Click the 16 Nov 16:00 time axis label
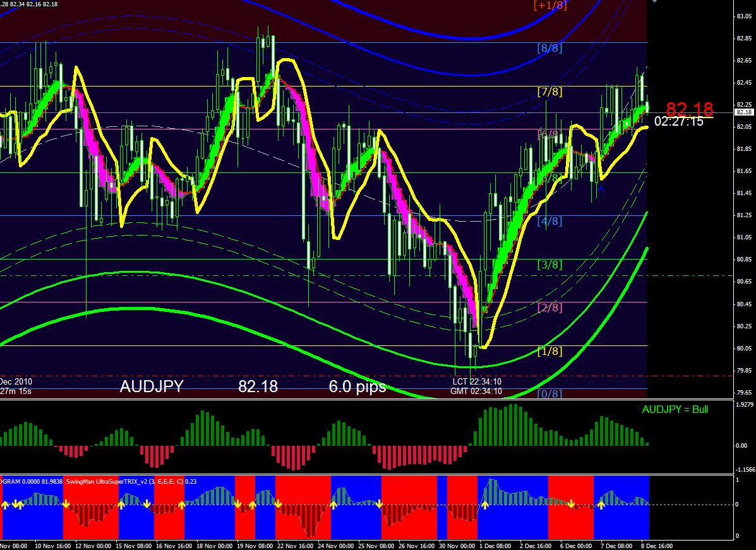756x550 pixels. point(174,546)
